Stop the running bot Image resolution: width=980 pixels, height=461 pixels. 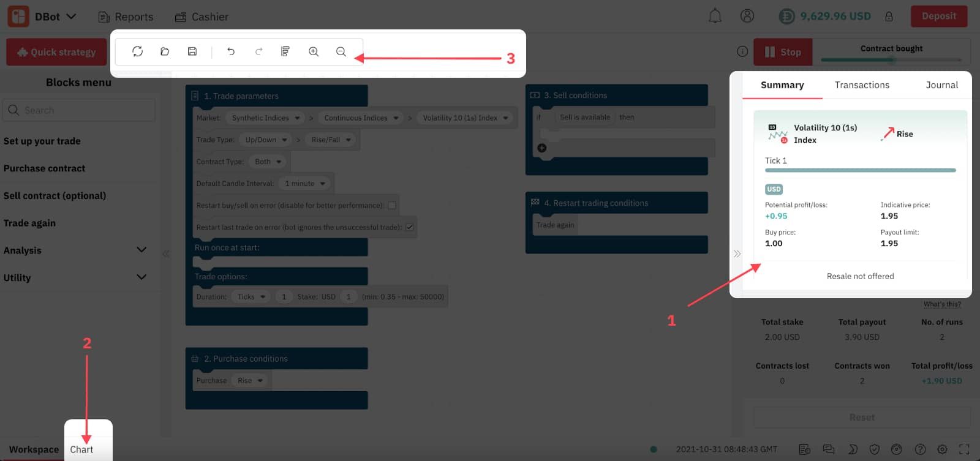783,52
